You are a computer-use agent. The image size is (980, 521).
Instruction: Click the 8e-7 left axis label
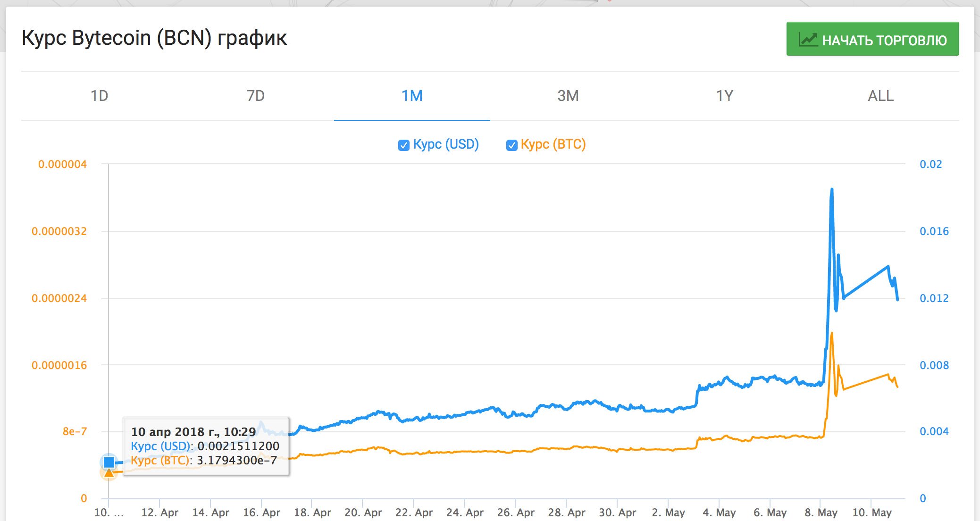pos(75,431)
